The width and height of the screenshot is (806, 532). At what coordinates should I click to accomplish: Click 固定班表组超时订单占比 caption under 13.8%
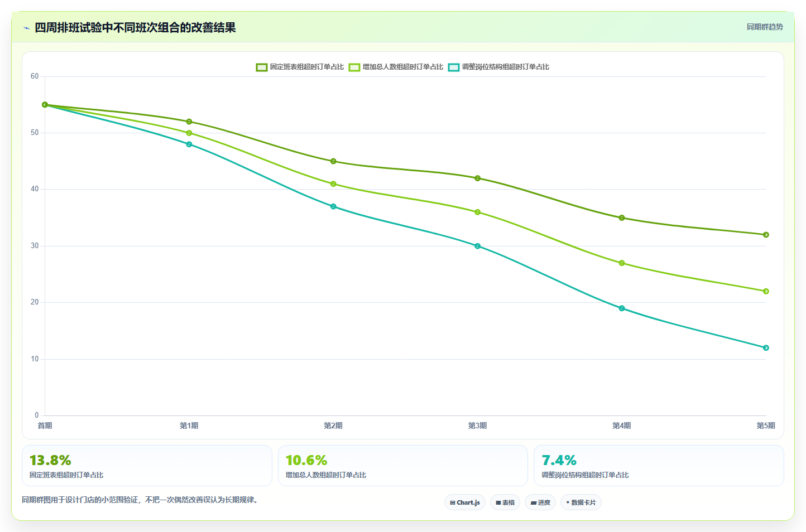point(66,475)
